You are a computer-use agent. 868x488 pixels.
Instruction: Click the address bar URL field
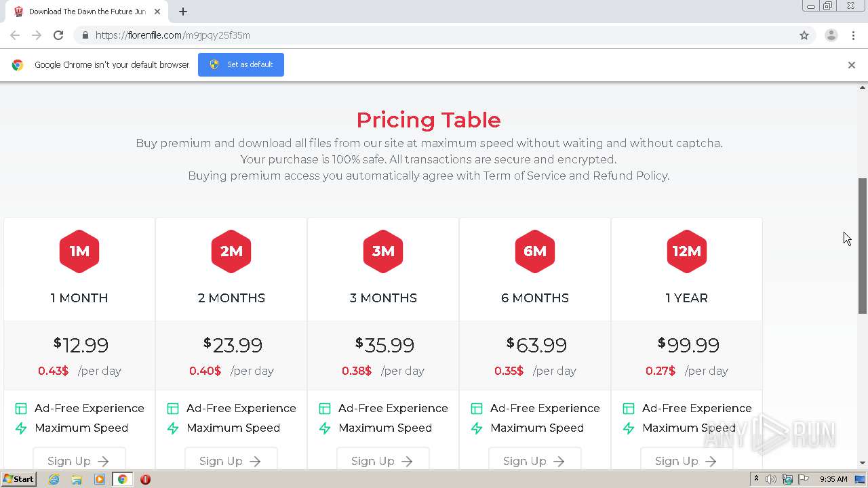click(x=407, y=35)
